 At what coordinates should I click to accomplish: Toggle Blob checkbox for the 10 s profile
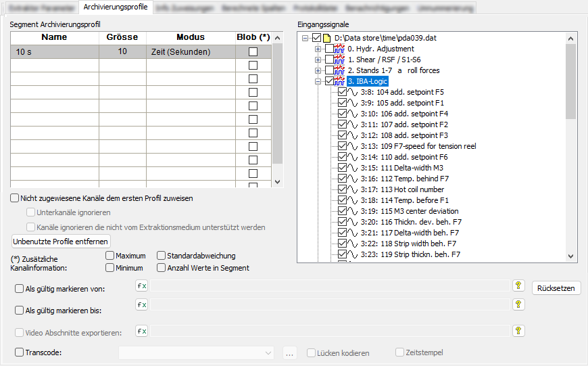pos(253,52)
